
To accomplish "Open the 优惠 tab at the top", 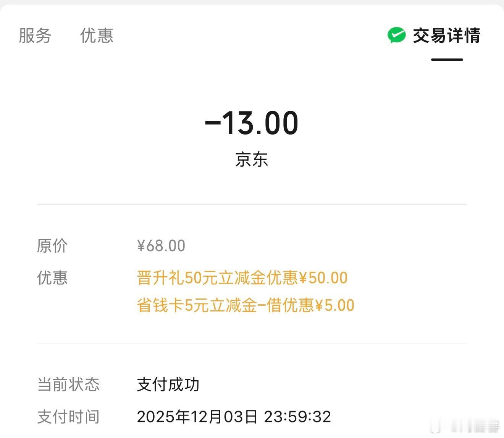I will pos(97,36).
